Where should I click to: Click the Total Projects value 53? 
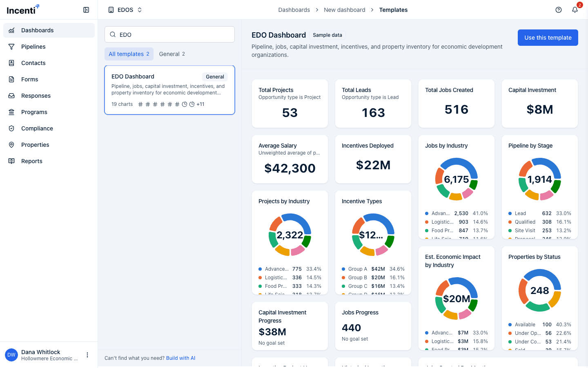[290, 113]
